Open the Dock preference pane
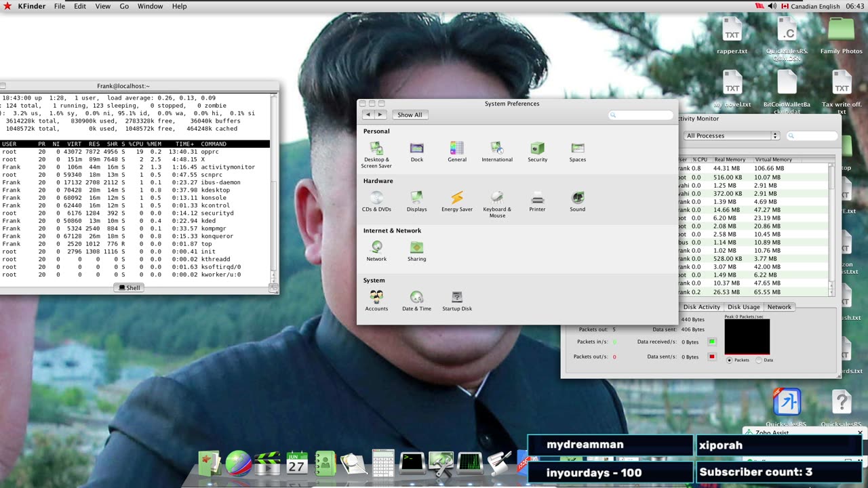Viewport: 868px width, 488px height. point(416,152)
